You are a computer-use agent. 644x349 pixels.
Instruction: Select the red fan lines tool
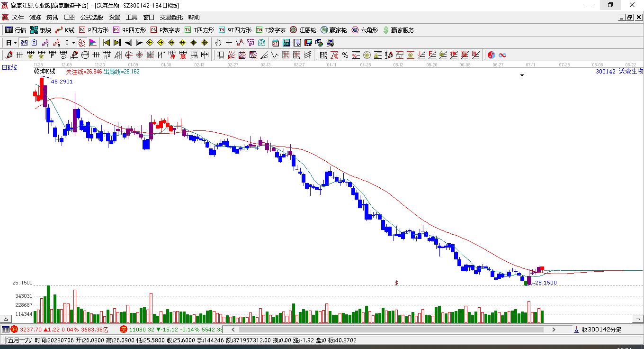point(231,55)
